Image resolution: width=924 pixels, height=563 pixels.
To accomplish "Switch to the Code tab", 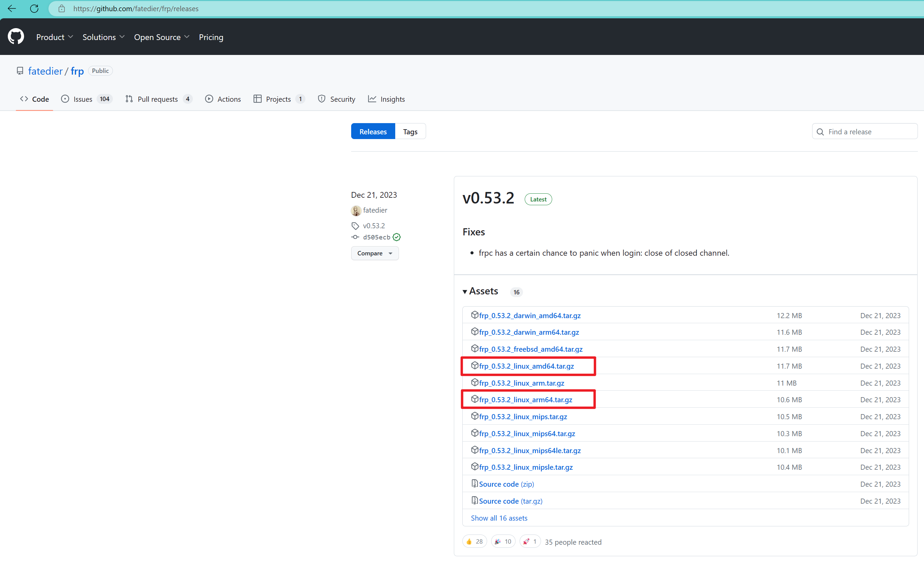I will click(35, 99).
